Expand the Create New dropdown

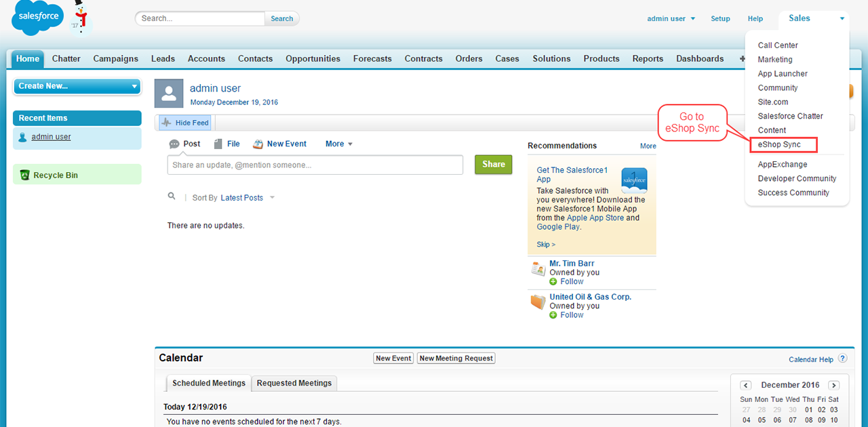(77, 86)
